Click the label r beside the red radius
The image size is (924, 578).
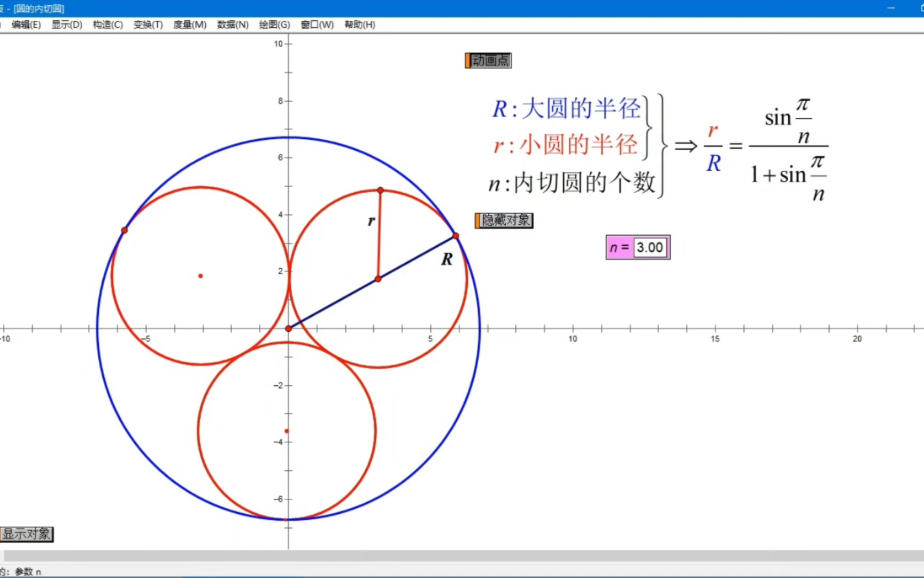[x=371, y=220]
